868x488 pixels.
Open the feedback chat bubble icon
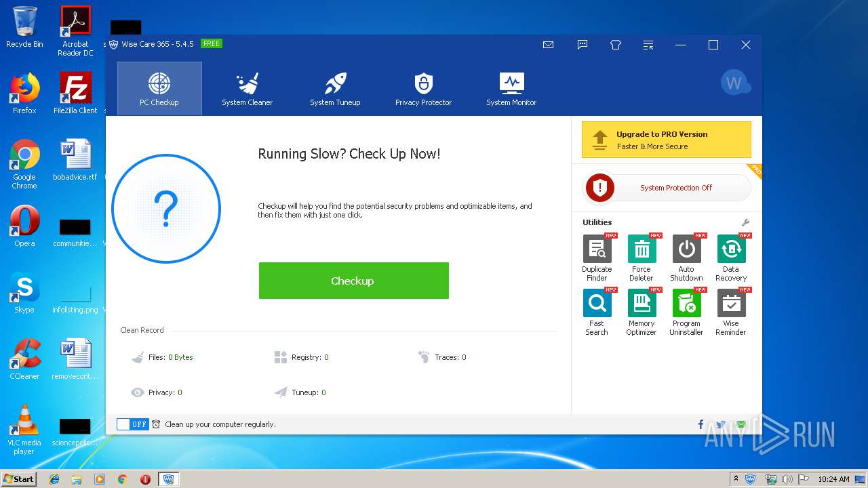coord(582,45)
